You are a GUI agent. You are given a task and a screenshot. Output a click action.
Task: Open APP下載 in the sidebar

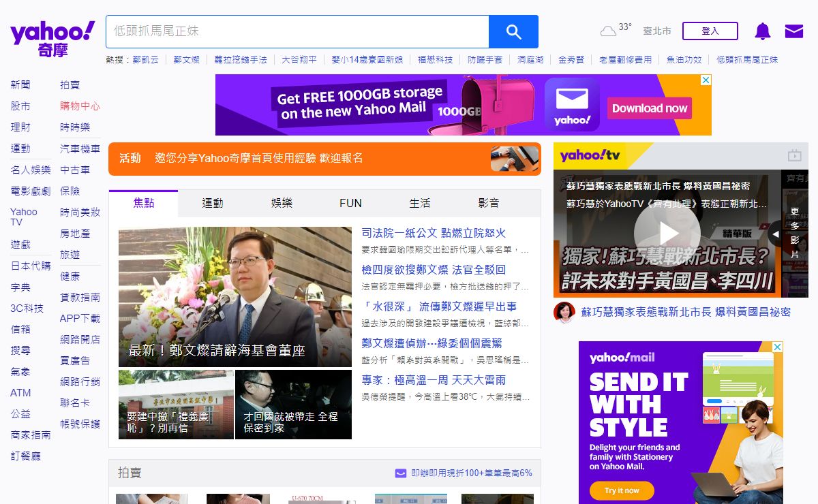click(x=80, y=318)
